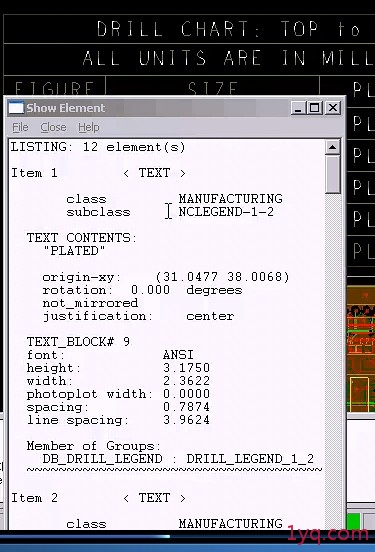Click the scrollbar up arrow

tap(332, 147)
